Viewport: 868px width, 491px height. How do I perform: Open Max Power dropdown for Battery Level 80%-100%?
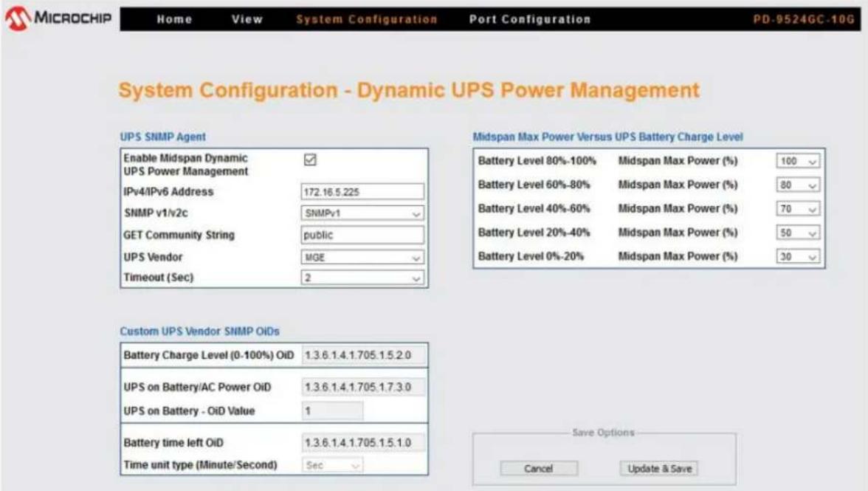click(798, 161)
